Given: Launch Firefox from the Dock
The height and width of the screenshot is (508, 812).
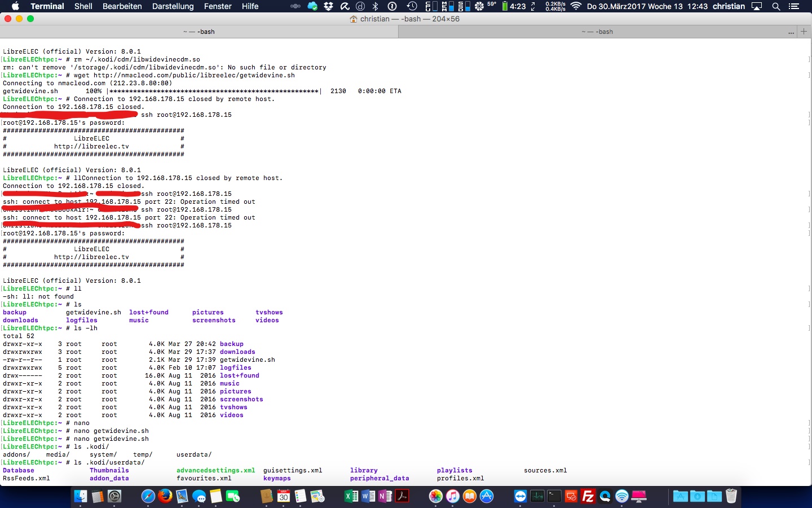Looking at the screenshot, I should click(165, 496).
